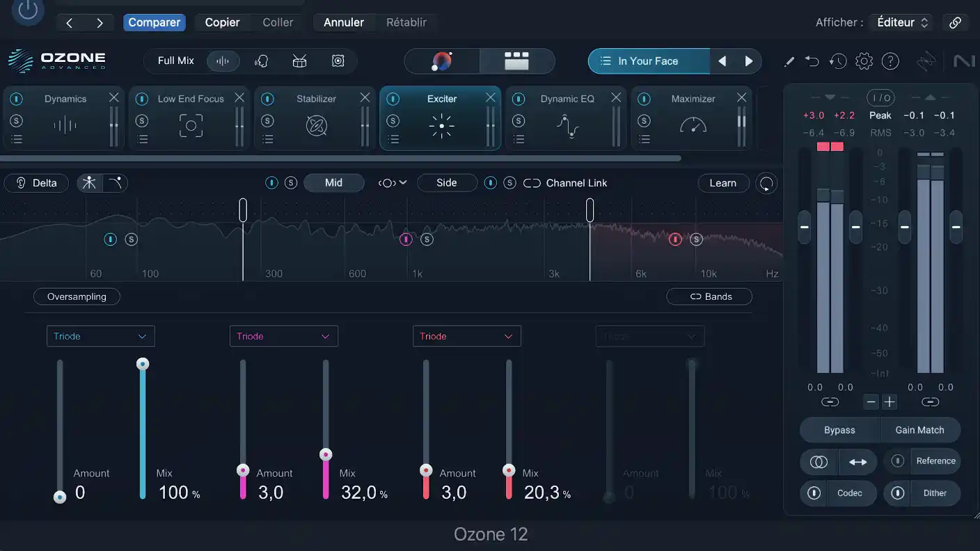The width and height of the screenshot is (980, 551).
Task: Open the stereo mode dropdown between Mid and Side
Action: point(393,183)
